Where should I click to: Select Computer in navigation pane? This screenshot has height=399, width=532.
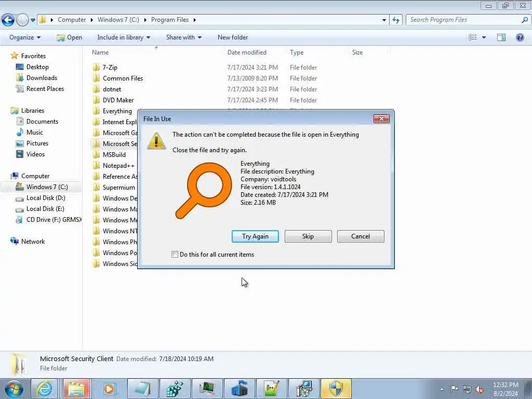click(35, 176)
